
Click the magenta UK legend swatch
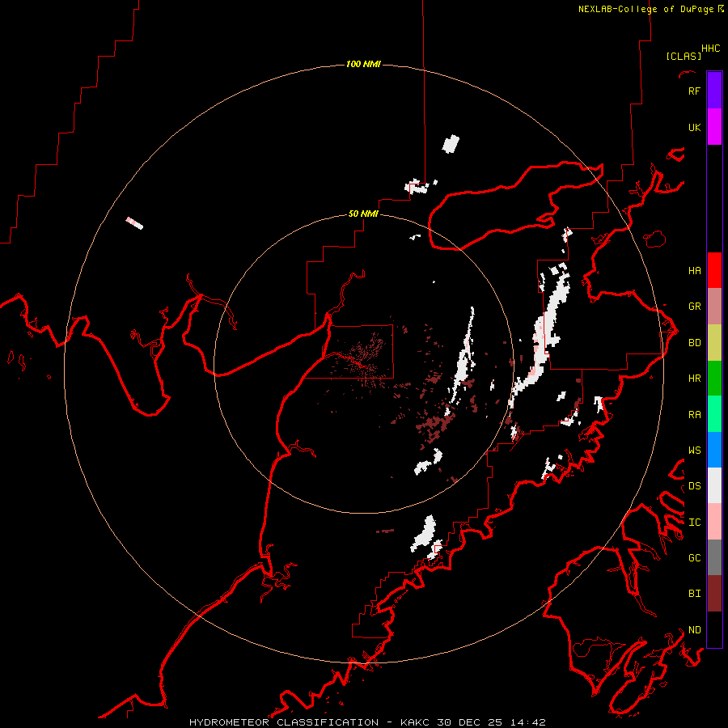click(714, 127)
